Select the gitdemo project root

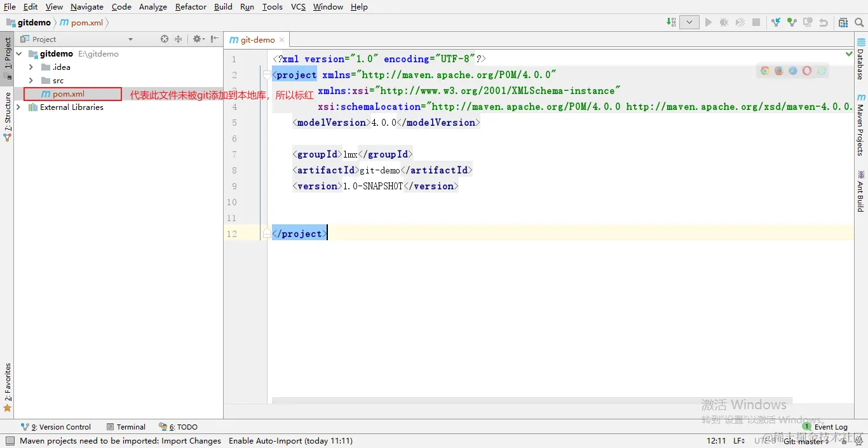pyautogui.click(x=57, y=54)
